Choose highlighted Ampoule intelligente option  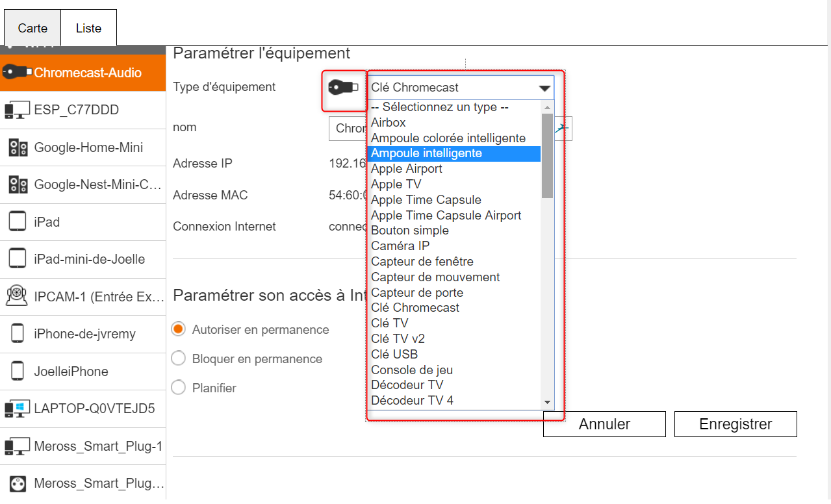pos(454,153)
